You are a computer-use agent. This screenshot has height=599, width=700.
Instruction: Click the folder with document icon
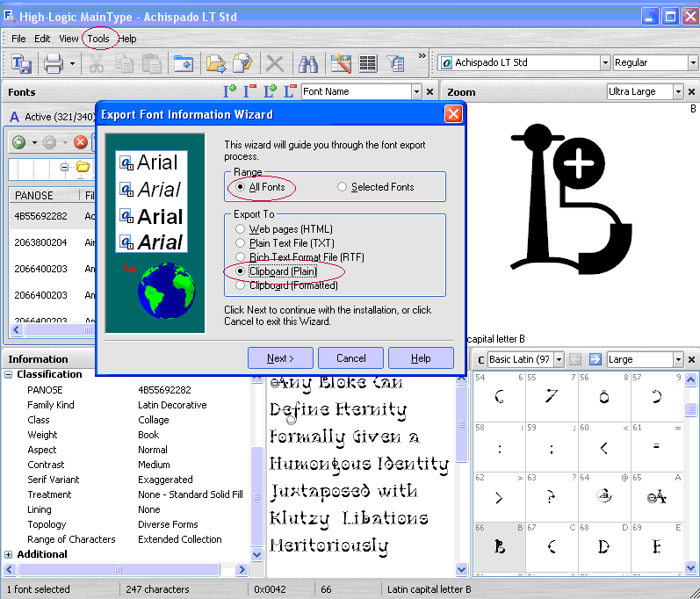click(243, 64)
